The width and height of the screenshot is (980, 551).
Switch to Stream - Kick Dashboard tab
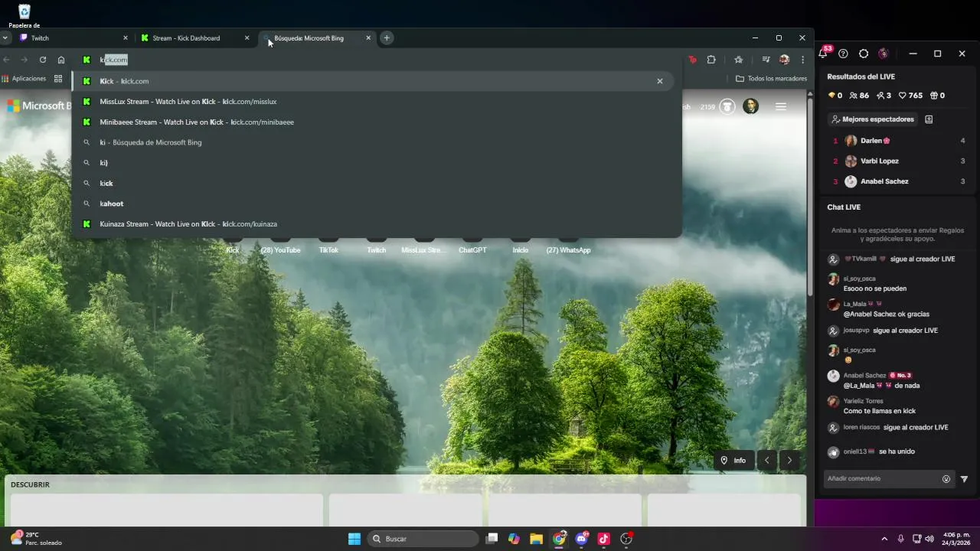(x=195, y=37)
